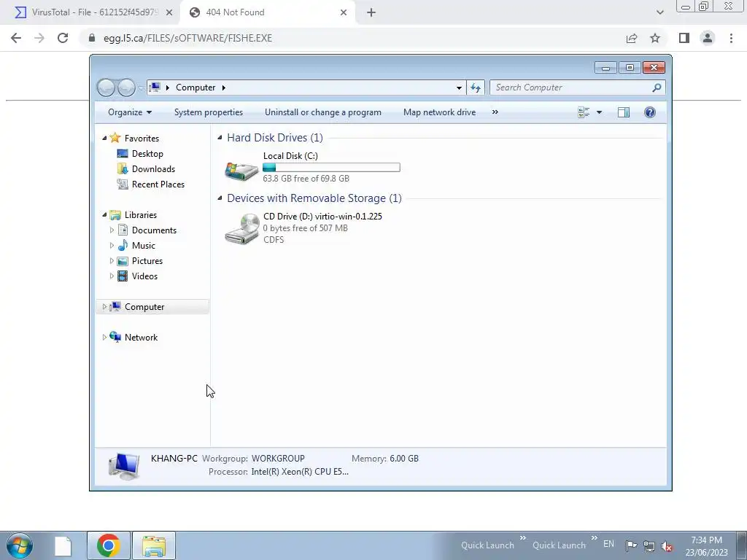Bookmark this page with star icon
Image resolution: width=747 pixels, height=560 pixels.
click(655, 38)
